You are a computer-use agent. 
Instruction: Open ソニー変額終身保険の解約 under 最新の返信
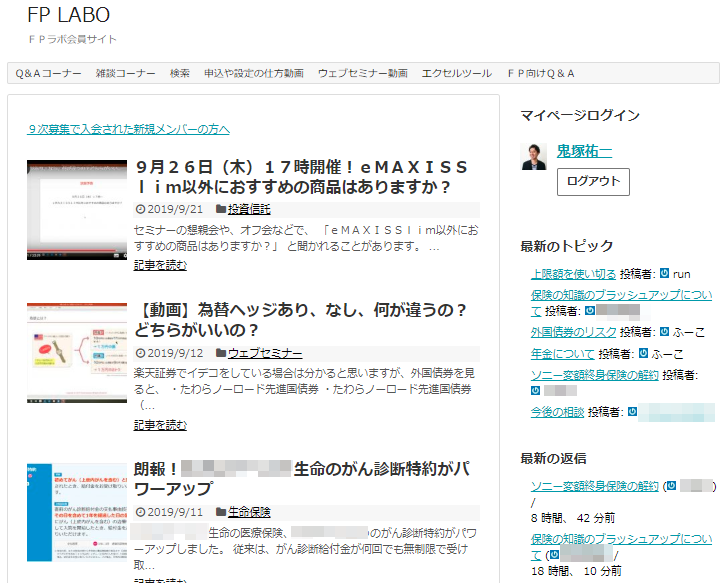click(x=595, y=486)
